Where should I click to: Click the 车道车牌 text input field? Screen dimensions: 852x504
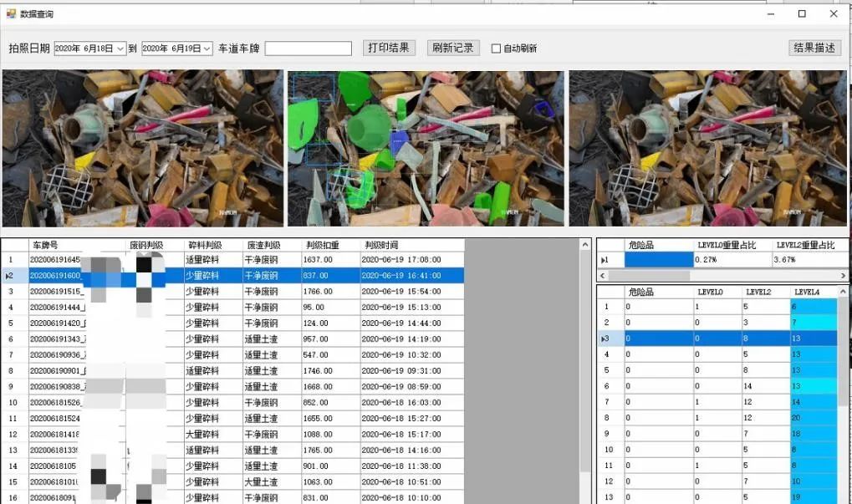tap(308, 48)
